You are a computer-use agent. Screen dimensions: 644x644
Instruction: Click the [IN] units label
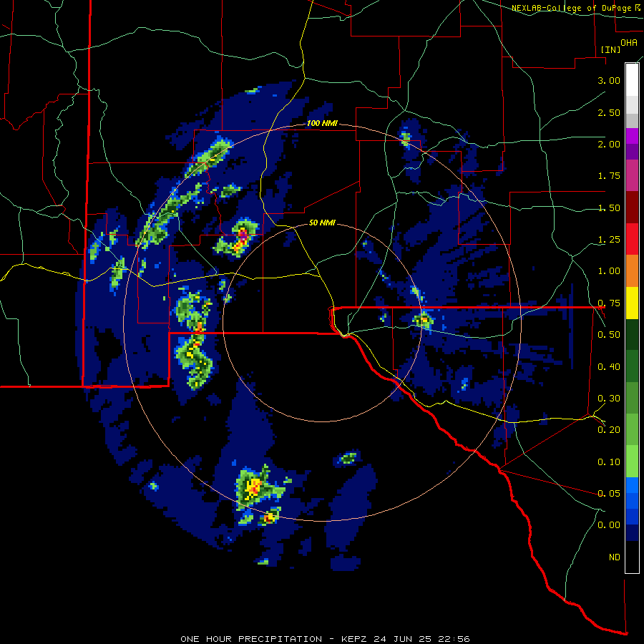tap(610, 49)
